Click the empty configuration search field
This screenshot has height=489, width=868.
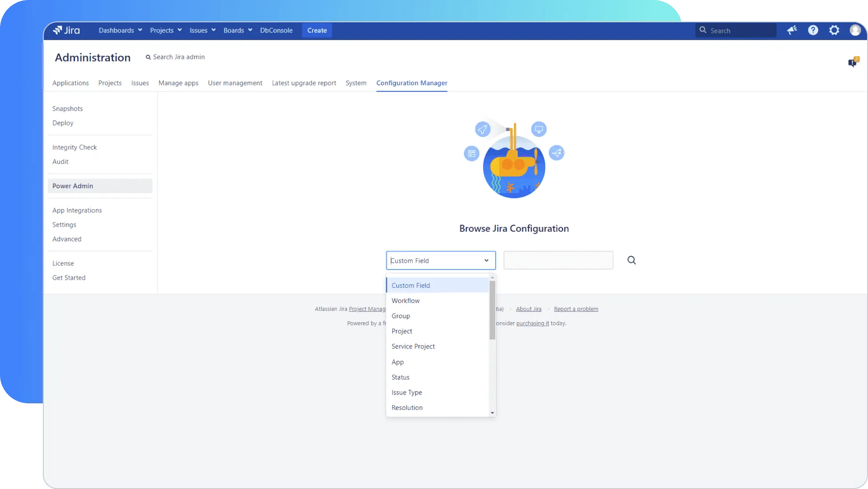pos(558,260)
